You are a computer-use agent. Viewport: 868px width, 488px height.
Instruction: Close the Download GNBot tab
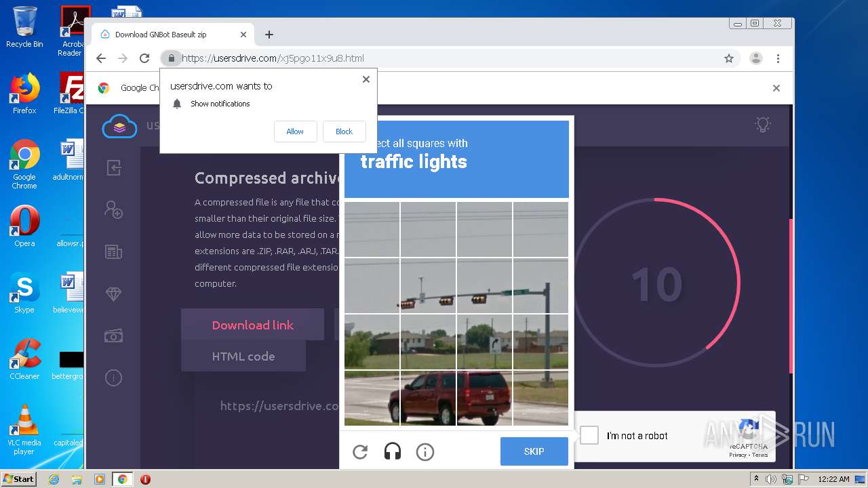tap(243, 35)
